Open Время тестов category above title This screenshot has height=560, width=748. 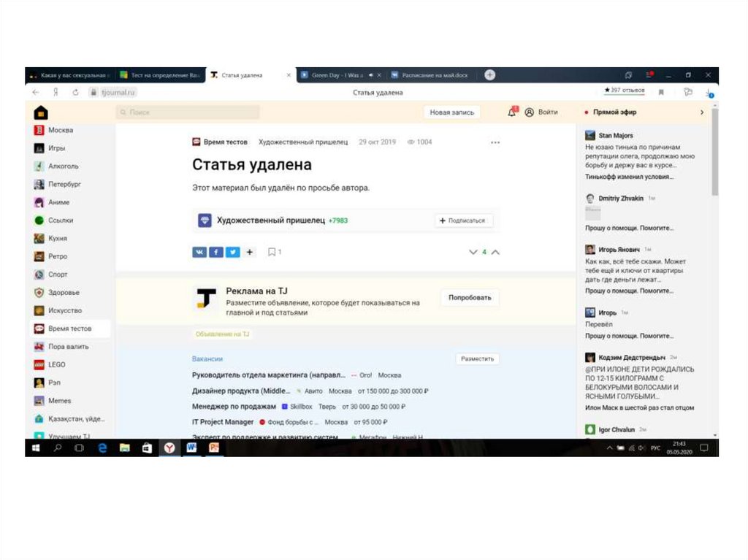tap(220, 142)
